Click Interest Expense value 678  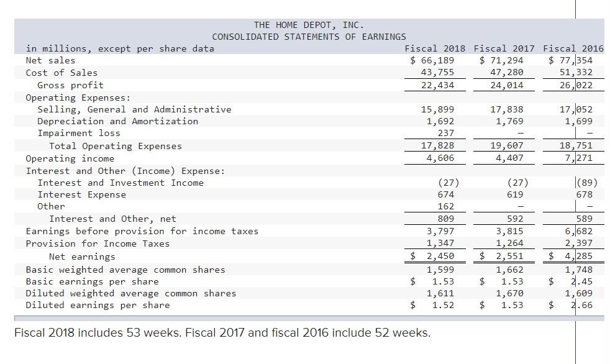coord(585,194)
